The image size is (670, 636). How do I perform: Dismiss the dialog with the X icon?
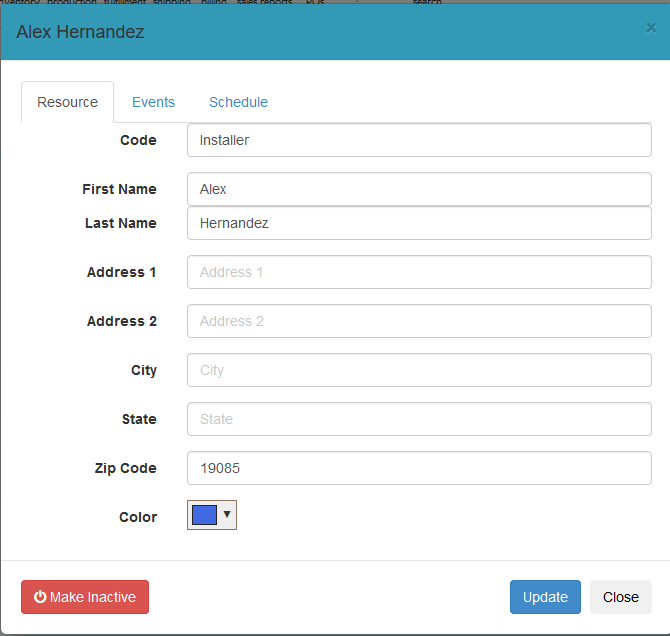tap(651, 28)
